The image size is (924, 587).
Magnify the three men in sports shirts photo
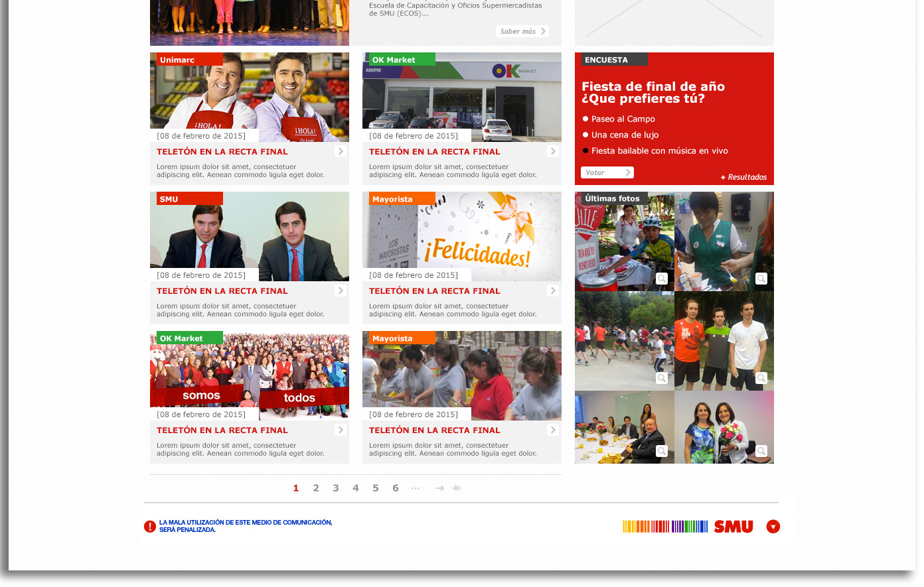coord(761,378)
